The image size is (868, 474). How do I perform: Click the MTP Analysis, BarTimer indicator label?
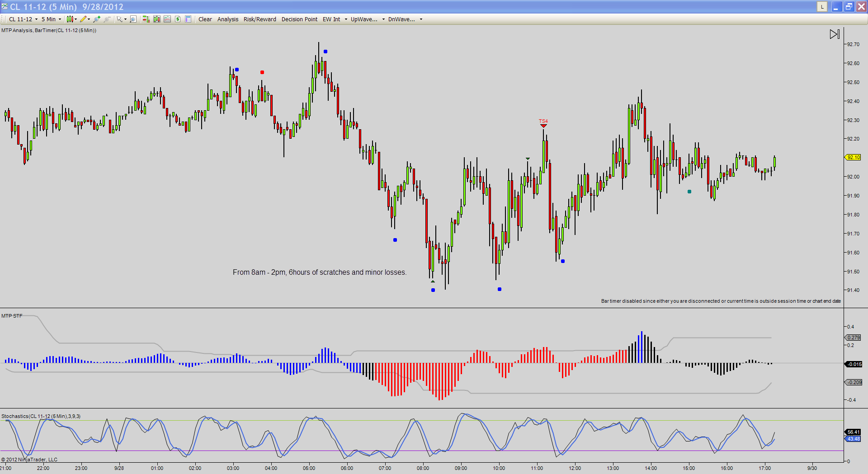tap(49, 30)
